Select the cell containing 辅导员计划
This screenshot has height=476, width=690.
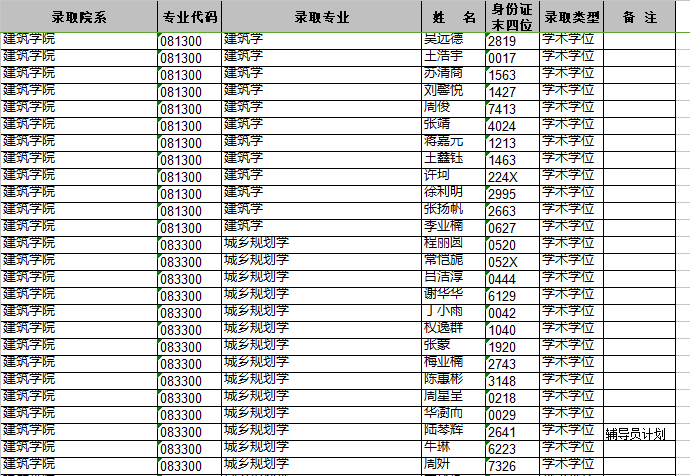[635, 433]
